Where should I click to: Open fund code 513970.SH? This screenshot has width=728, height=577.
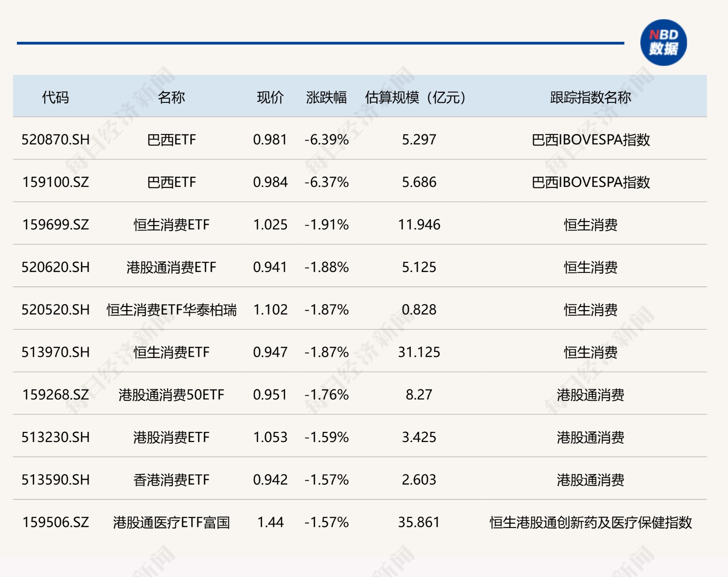[55, 352]
